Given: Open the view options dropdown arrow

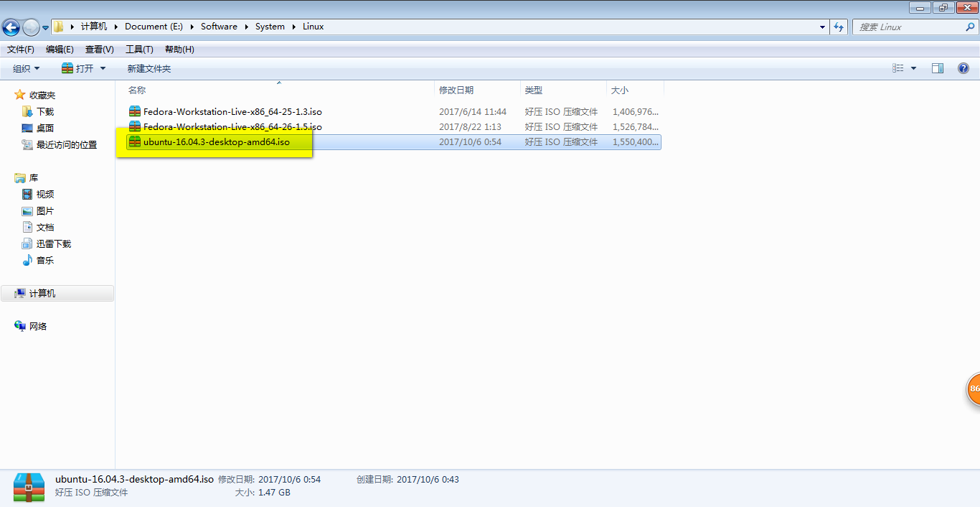Looking at the screenshot, I should 913,68.
